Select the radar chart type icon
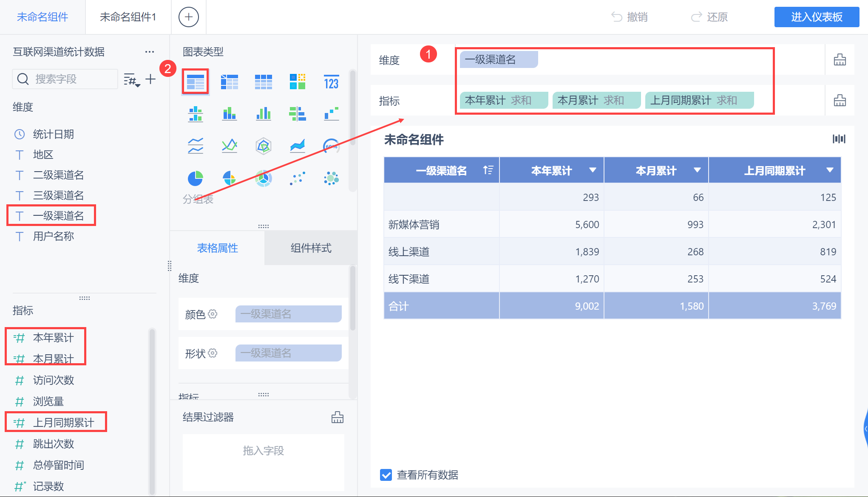868x497 pixels. tap(264, 146)
